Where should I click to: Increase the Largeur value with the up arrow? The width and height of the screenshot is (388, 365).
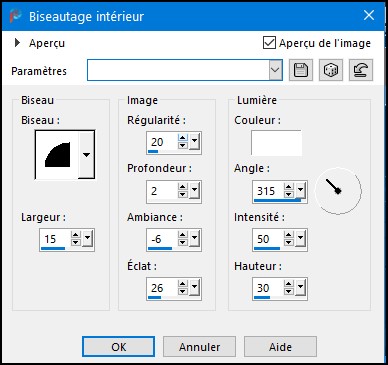click(x=76, y=235)
